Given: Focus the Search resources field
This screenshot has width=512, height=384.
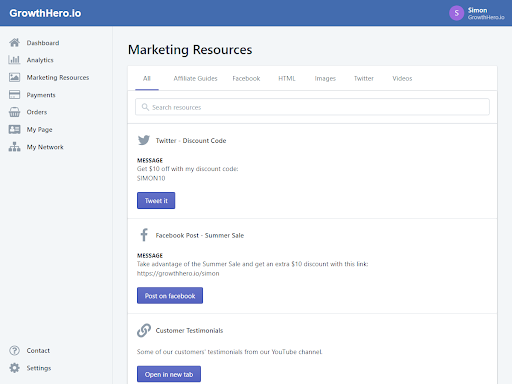Looking at the screenshot, I should pos(312,107).
